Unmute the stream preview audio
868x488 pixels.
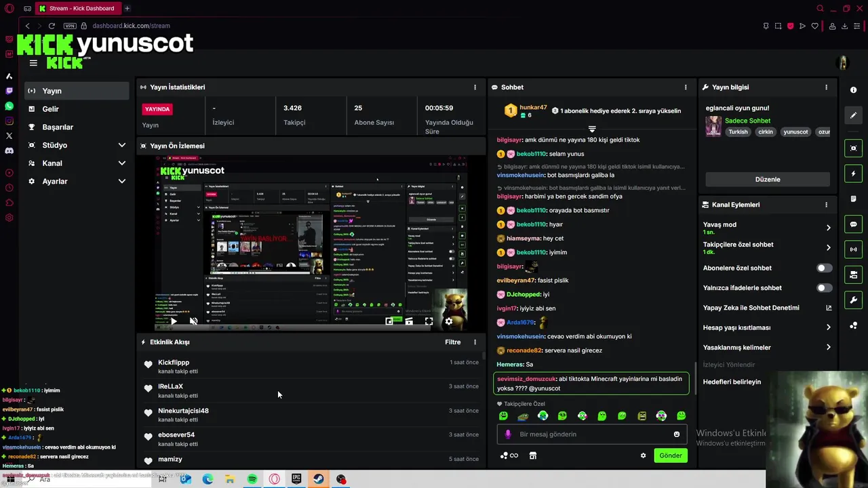(193, 321)
